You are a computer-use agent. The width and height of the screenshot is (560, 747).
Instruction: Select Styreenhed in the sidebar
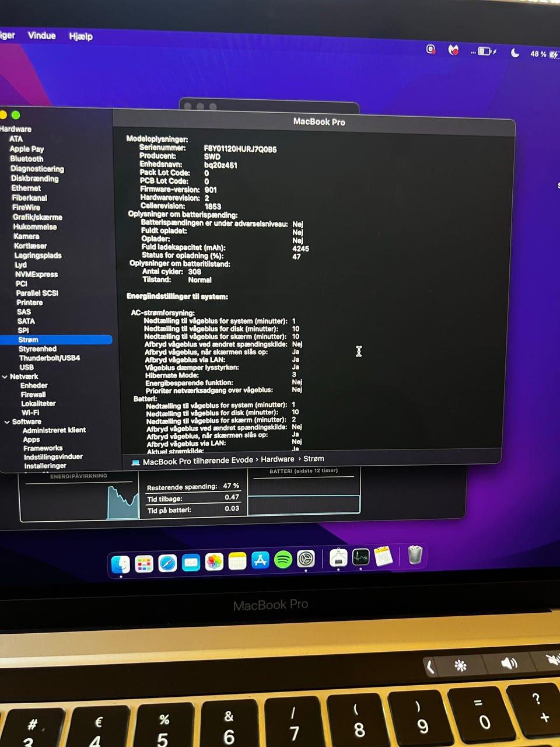point(38,349)
